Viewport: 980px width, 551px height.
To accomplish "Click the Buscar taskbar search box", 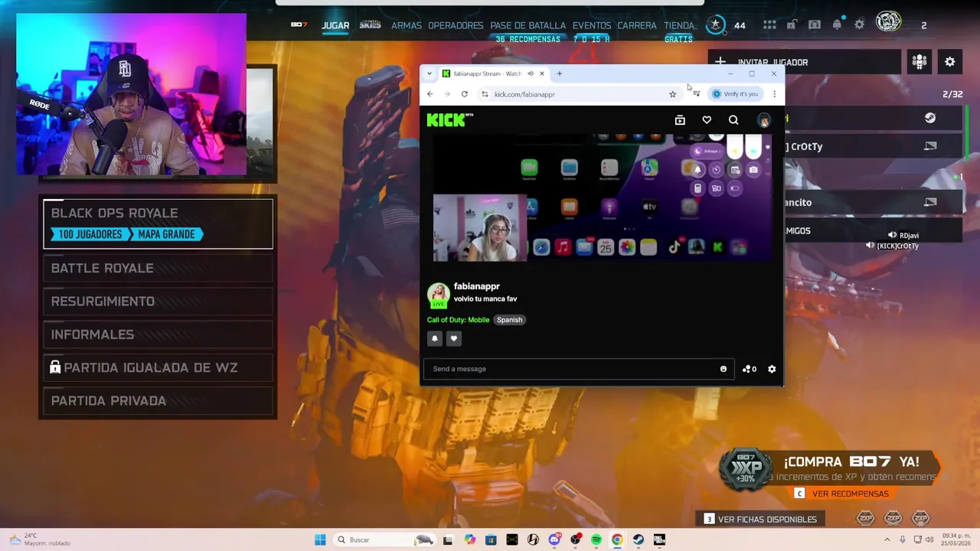I will click(385, 540).
